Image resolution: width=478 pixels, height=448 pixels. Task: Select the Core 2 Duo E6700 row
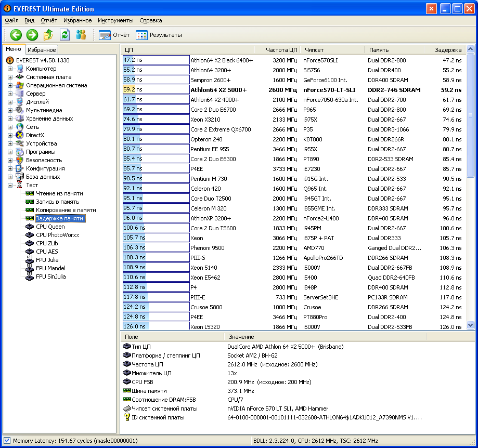tap(293, 110)
